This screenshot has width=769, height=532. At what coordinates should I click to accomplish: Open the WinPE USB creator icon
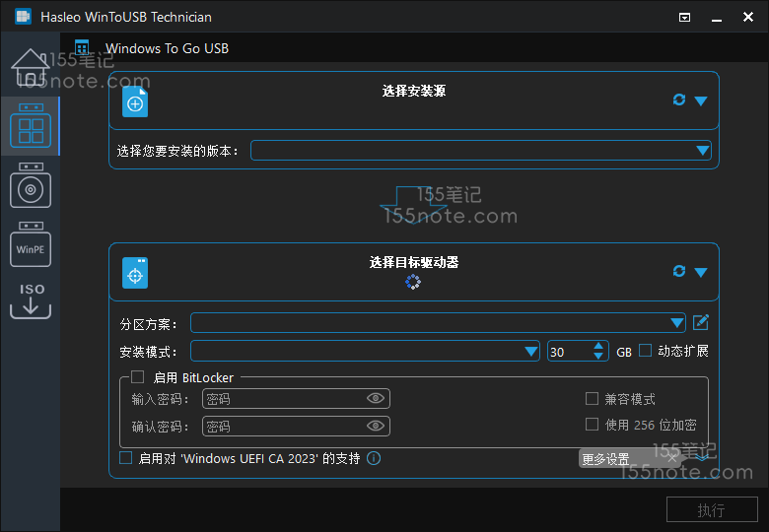[x=30, y=246]
